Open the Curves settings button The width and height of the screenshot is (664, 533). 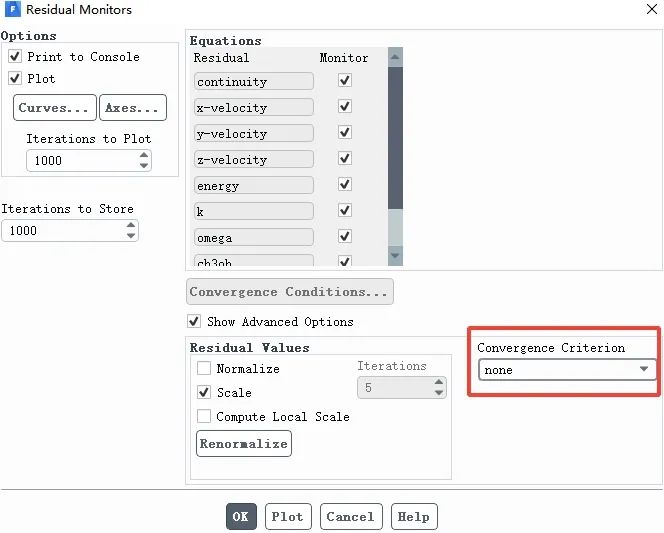[x=55, y=108]
